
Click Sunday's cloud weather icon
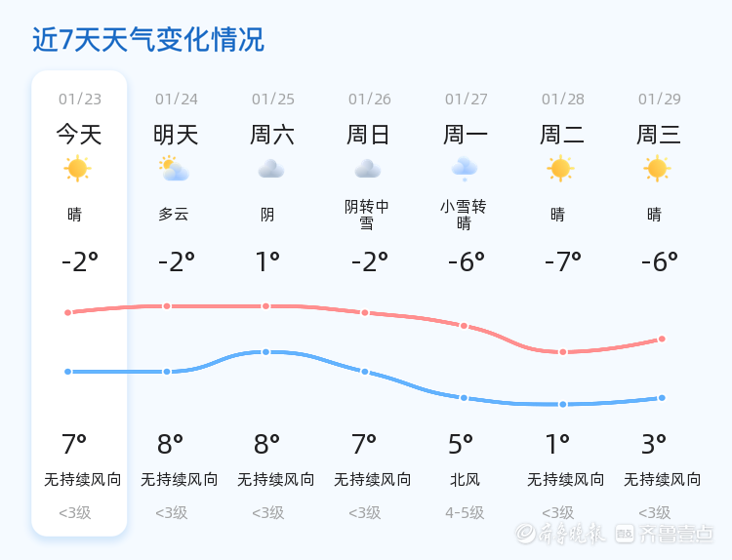click(367, 170)
